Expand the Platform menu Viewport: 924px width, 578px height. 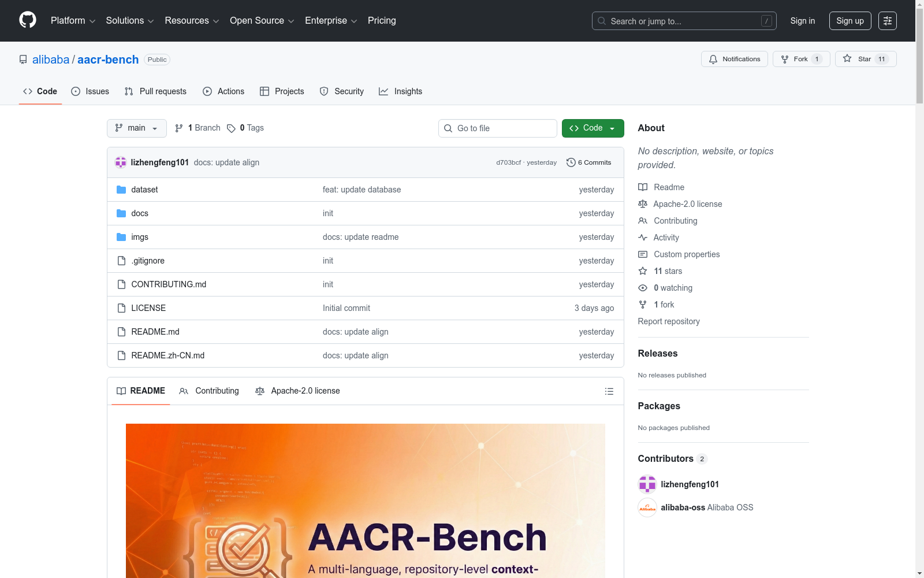[73, 21]
